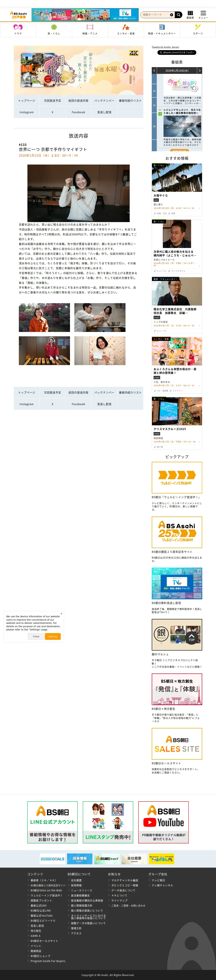The image size is (216, 980).
Task: Open Facebook link under banner
Action: click(x=78, y=112)
